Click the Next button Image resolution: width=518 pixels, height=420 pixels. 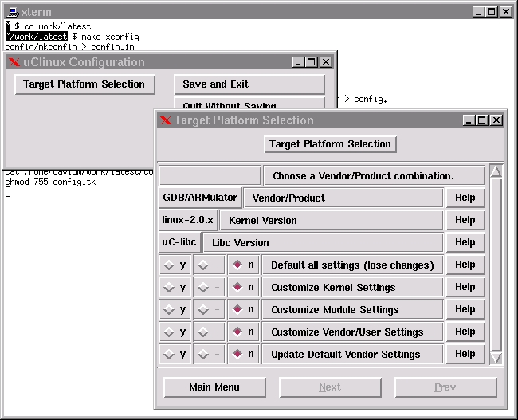[331, 387]
